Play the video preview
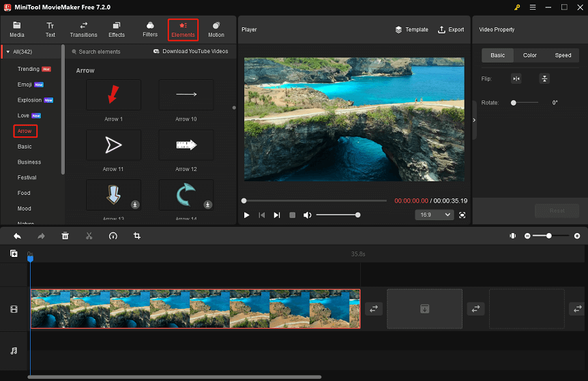This screenshot has width=588, height=381. 246,215
